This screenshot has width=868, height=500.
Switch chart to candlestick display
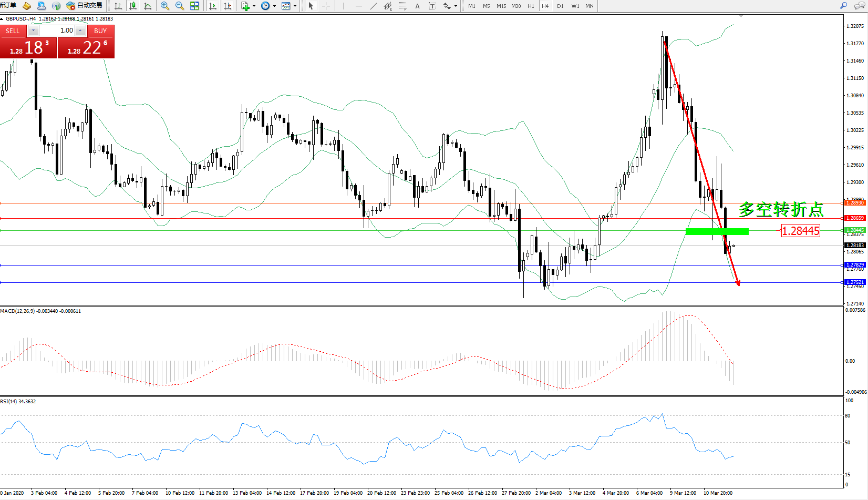(133, 6)
